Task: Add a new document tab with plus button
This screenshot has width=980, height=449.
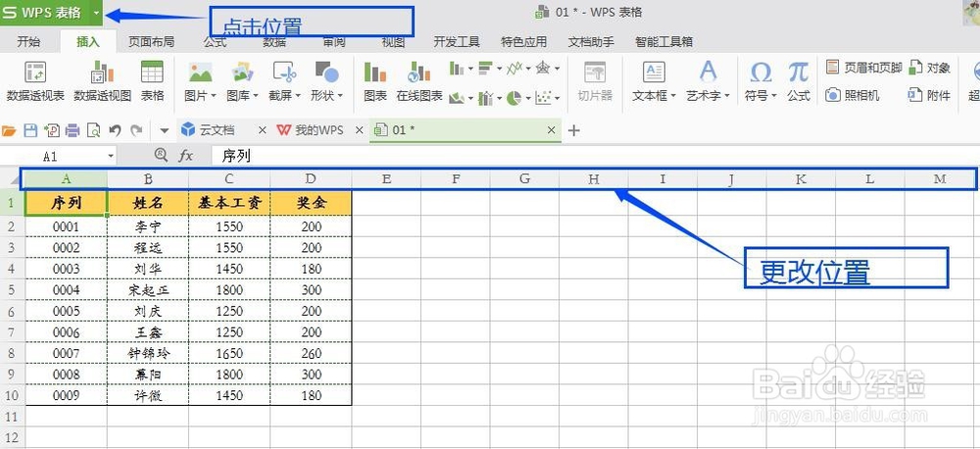Action: 573,130
